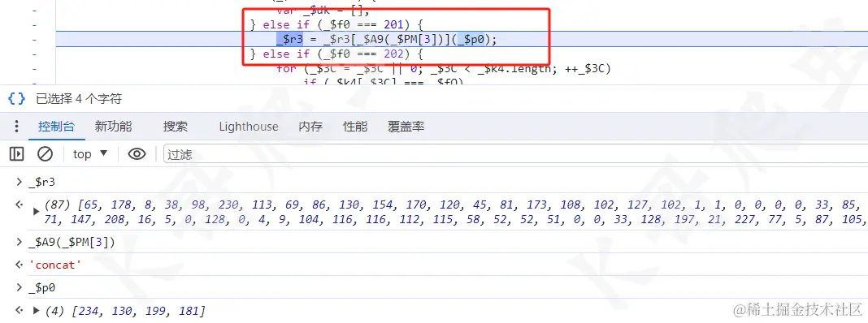Expand the (87) array result

click(37, 211)
